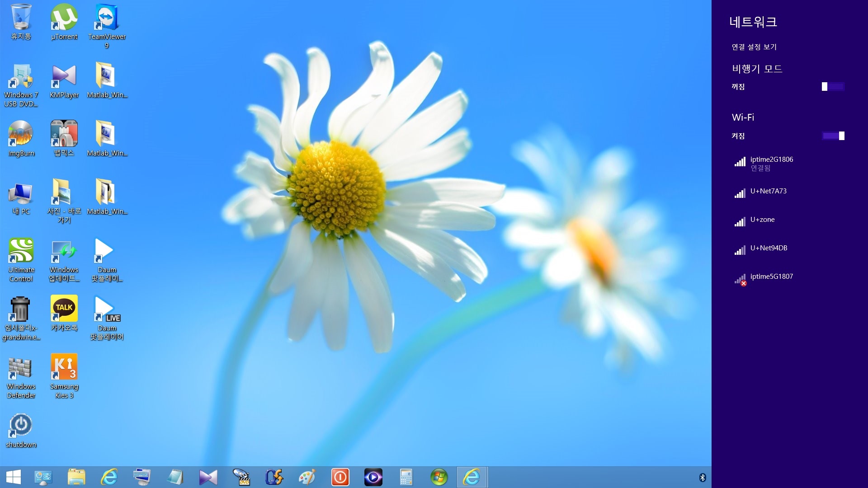Switch to the active Internet Explorer taskbar window
Screen dimensions: 868x488
[x=472, y=477]
